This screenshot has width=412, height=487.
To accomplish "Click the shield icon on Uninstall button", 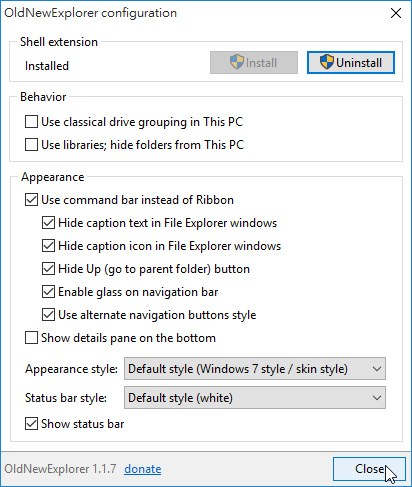I will 326,62.
